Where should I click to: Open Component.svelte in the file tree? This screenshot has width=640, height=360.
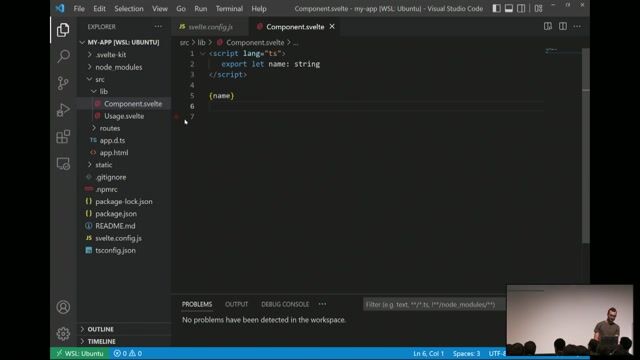point(124,104)
